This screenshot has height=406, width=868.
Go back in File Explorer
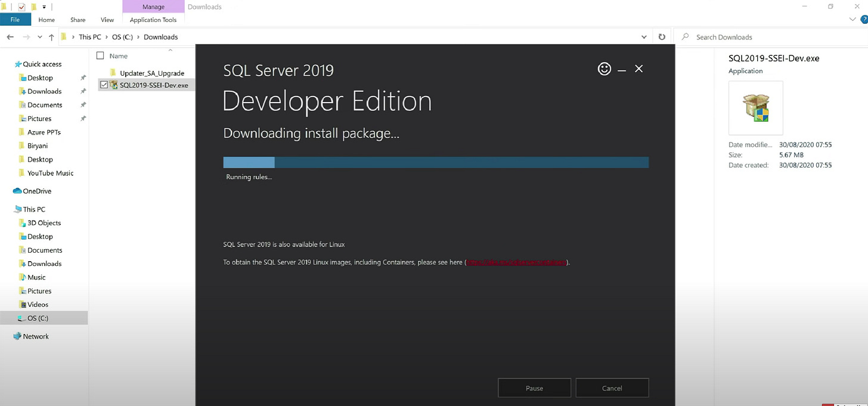10,37
